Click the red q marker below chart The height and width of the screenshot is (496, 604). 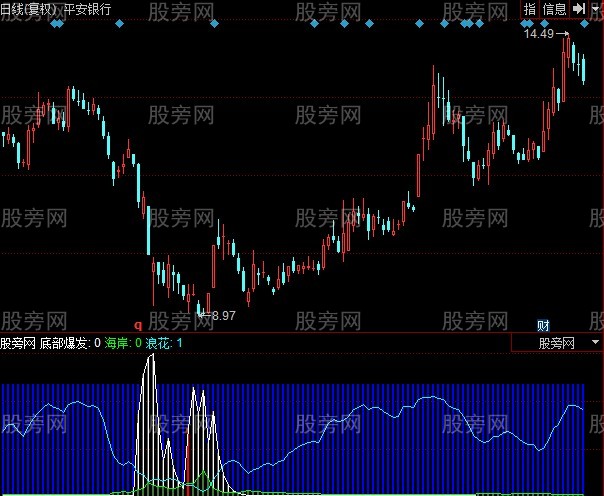(x=138, y=324)
